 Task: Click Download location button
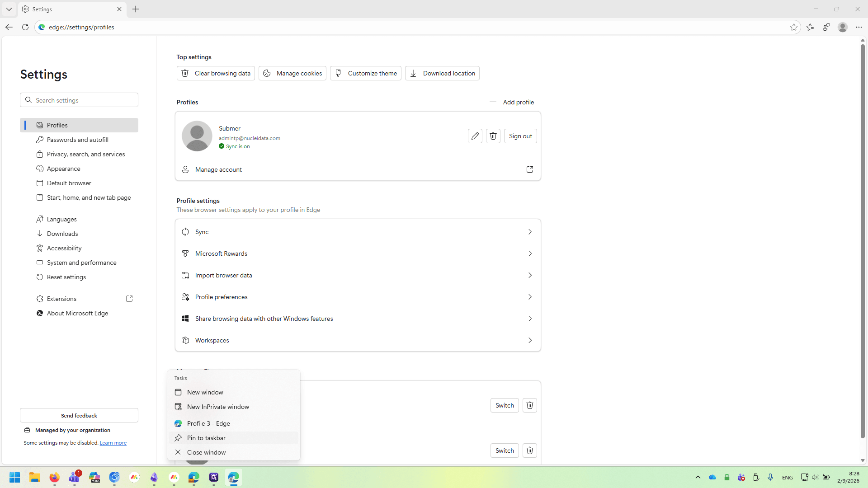pyautogui.click(x=442, y=73)
